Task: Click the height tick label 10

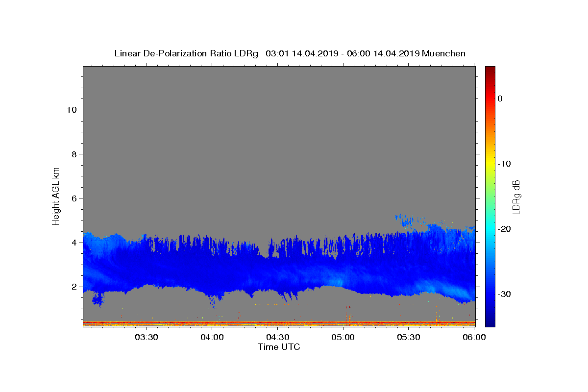Action: pos(71,110)
